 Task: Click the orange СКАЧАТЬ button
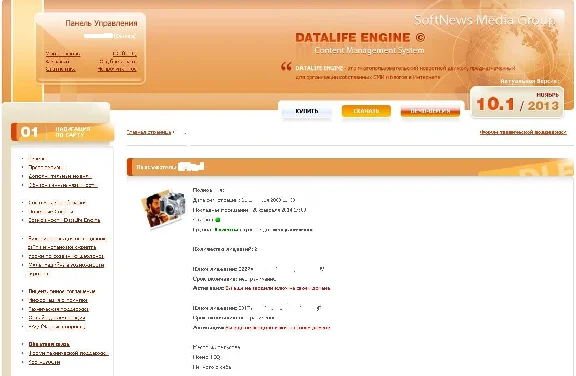click(x=366, y=111)
